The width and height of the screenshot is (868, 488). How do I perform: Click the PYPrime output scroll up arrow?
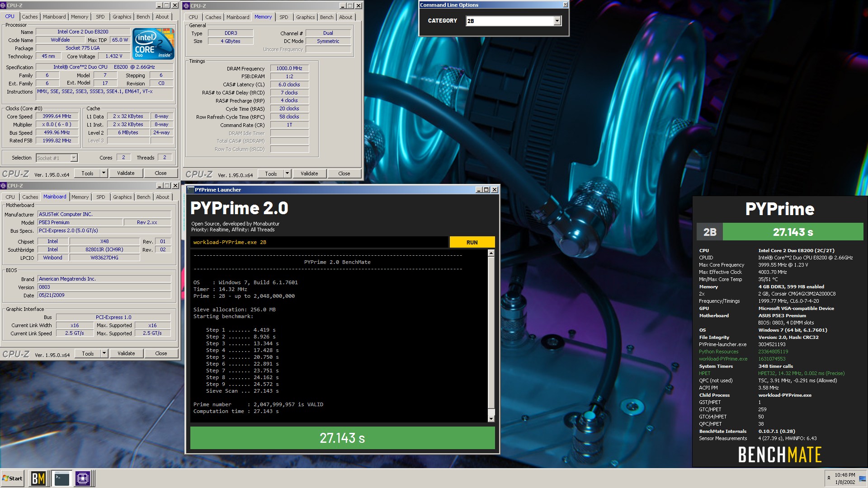[491, 253]
